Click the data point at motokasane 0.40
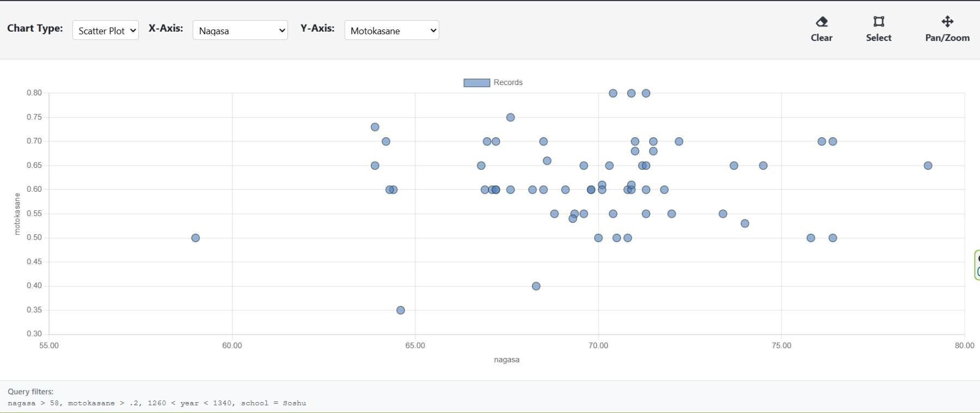Viewport: 980px width, 413px height. (x=536, y=287)
